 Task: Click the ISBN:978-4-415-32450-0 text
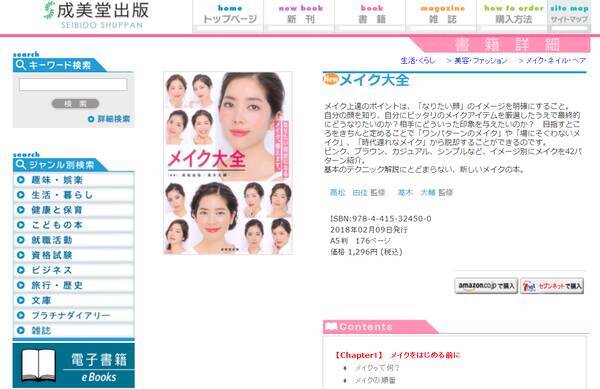[x=380, y=219]
